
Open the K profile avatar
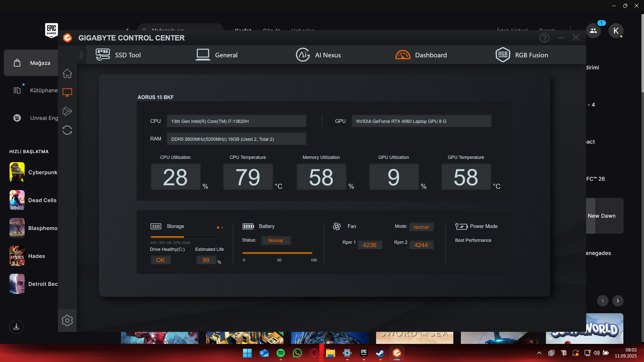(616, 31)
